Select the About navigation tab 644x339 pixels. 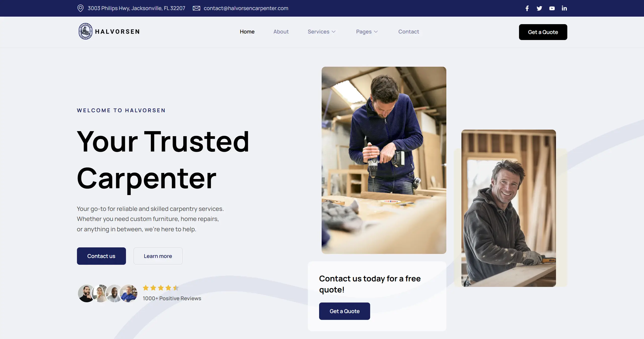[x=281, y=31]
